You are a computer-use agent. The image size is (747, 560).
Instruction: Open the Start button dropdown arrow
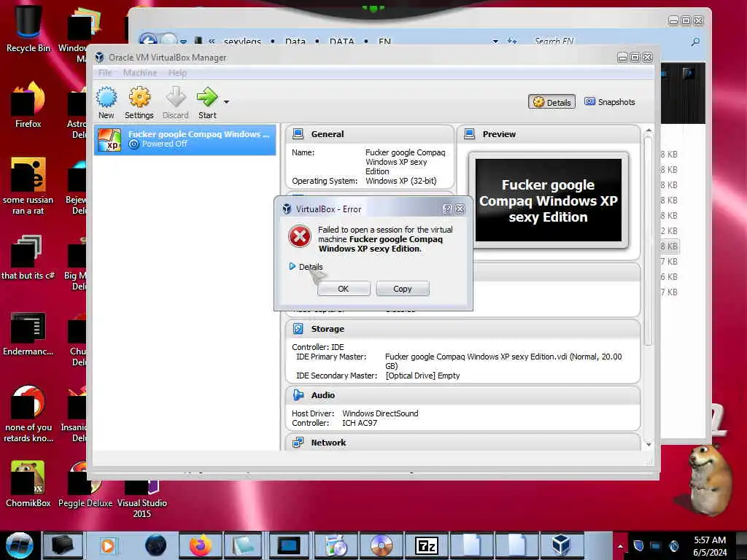[x=226, y=102]
